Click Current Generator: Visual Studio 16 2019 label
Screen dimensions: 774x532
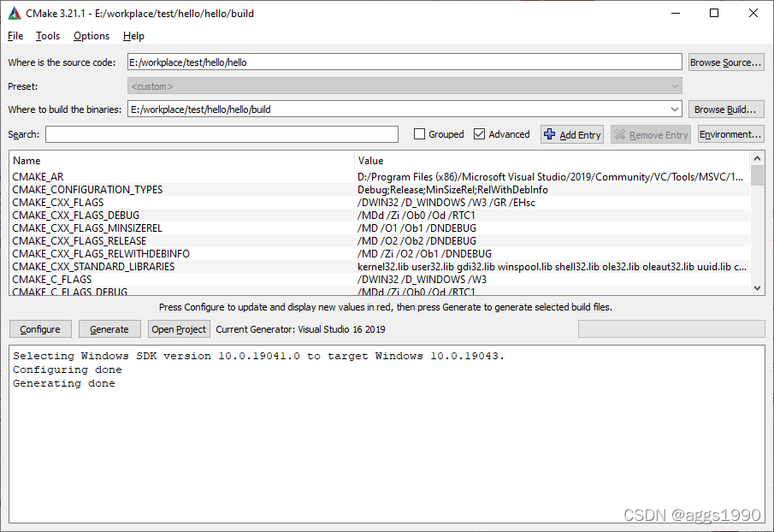(x=300, y=329)
